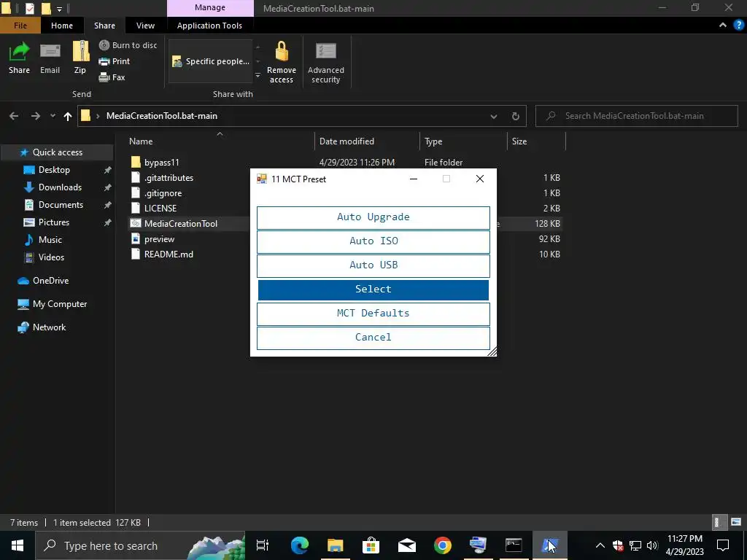Open Explorer help icon
This screenshot has height=560, width=747.
coord(738,26)
